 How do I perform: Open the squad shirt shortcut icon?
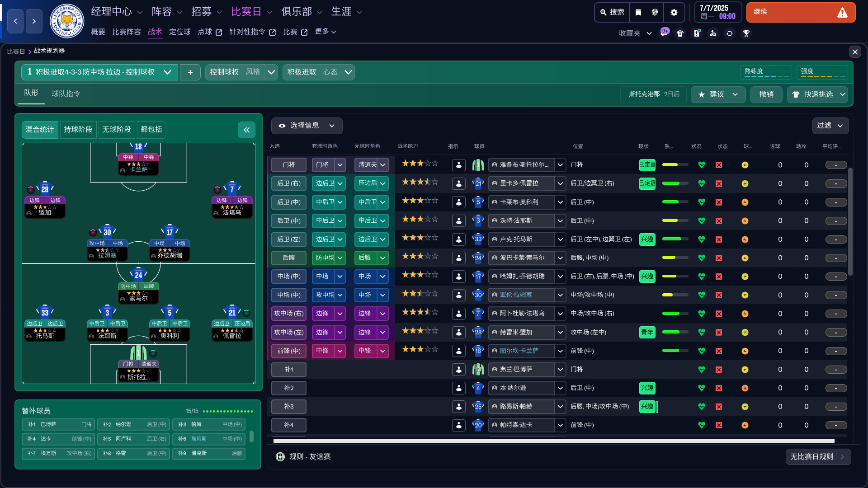[680, 33]
